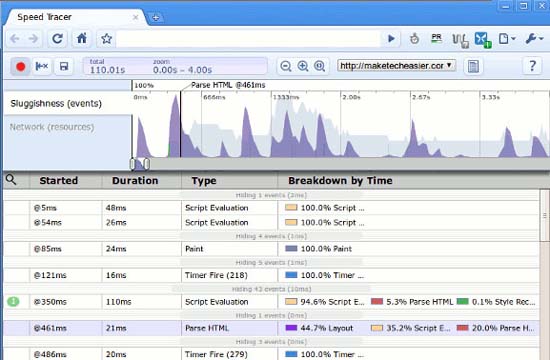Expand the hidden 42 events row
This screenshot has height=360, width=550.
coord(271,289)
